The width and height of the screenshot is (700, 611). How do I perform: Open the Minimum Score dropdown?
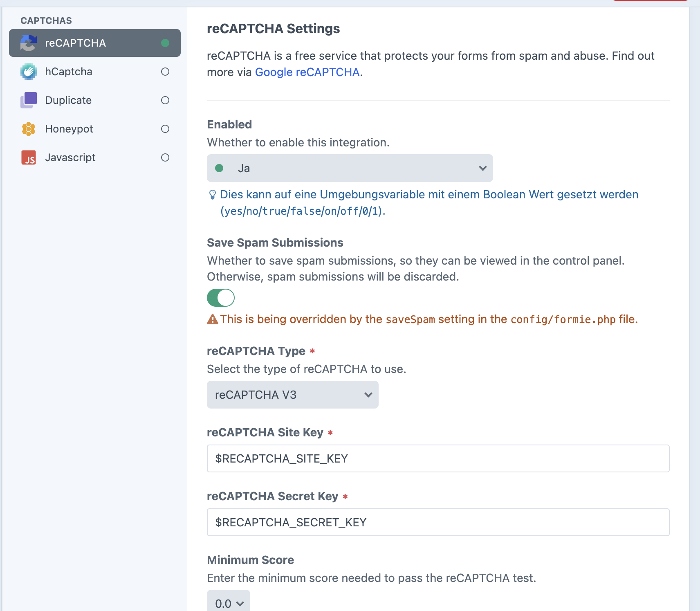pos(229,602)
